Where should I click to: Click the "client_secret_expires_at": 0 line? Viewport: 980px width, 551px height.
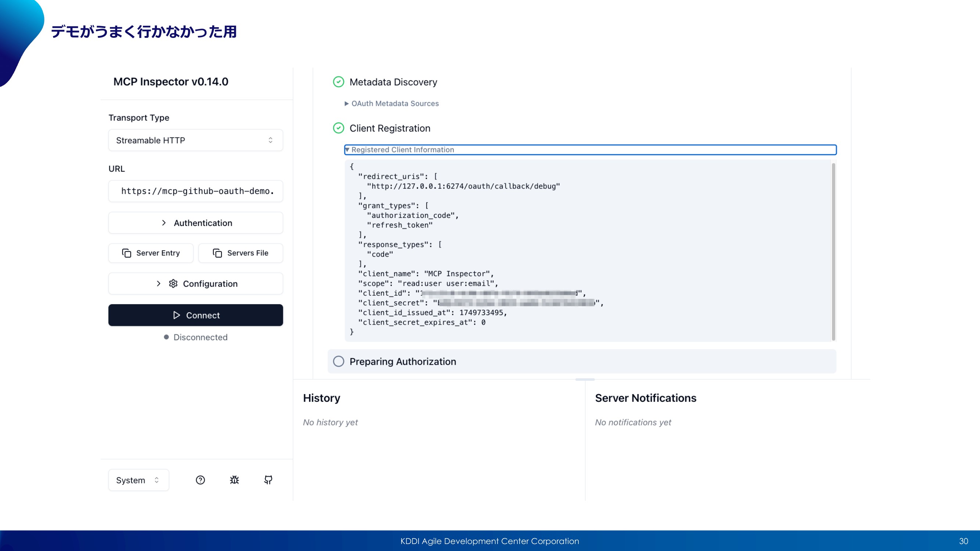coord(421,323)
